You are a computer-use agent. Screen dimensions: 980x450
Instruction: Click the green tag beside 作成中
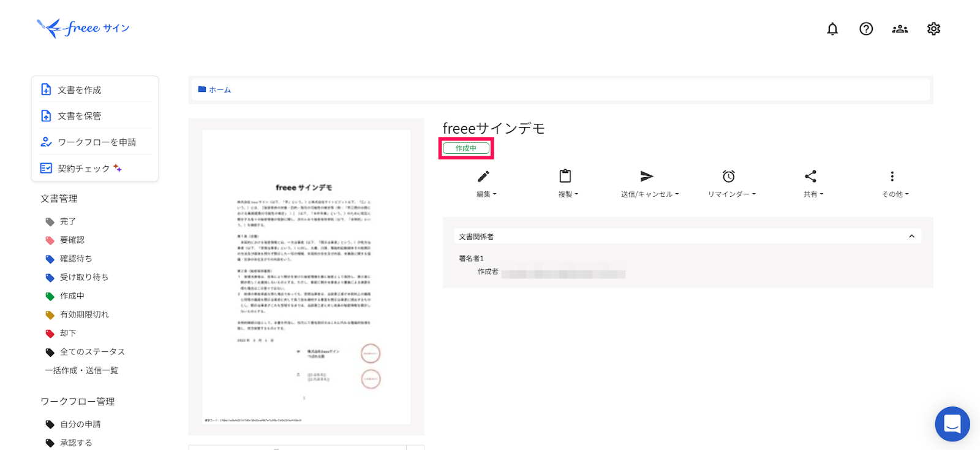pos(50,296)
